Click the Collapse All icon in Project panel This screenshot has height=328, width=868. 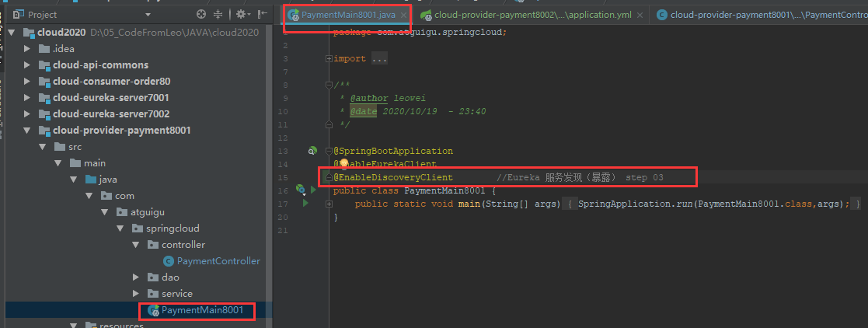[x=218, y=15]
